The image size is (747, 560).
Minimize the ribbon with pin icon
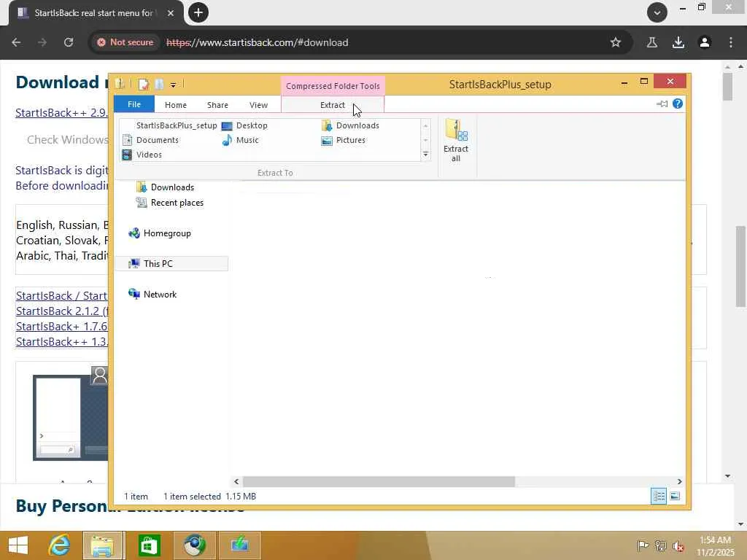[x=662, y=104]
